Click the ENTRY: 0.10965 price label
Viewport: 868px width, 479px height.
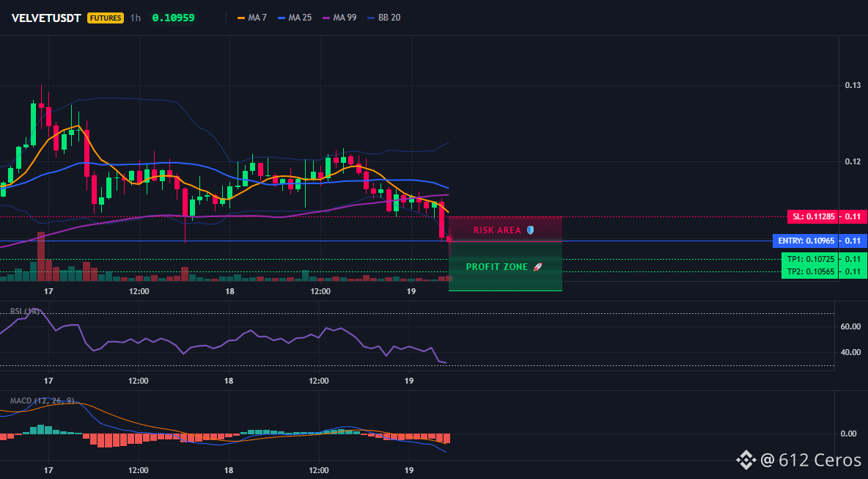coord(804,241)
